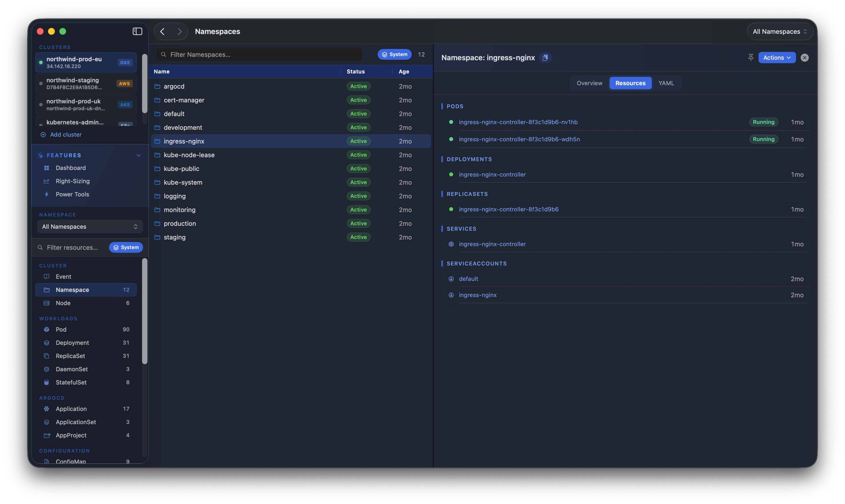Click the StatefulSet database icon
Viewport: 845px width, 504px height.
click(47, 382)
